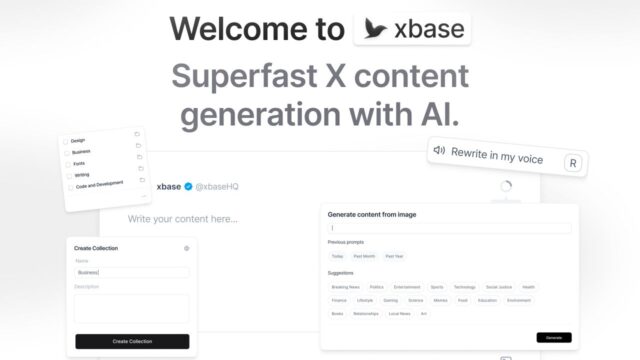
Task: Click the blue verified badge next to xbase
Action: coord(188,187)
